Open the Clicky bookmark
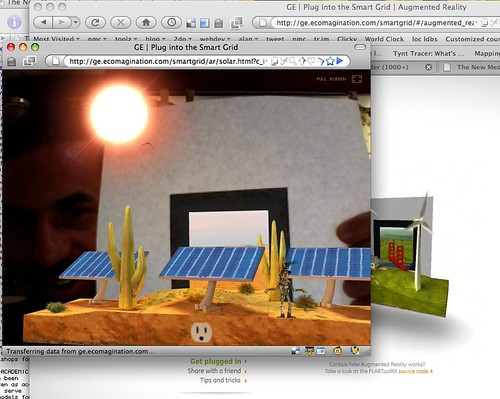Image resolution: width=500 pixels, height=399 pixels. [x=347, y=39]
